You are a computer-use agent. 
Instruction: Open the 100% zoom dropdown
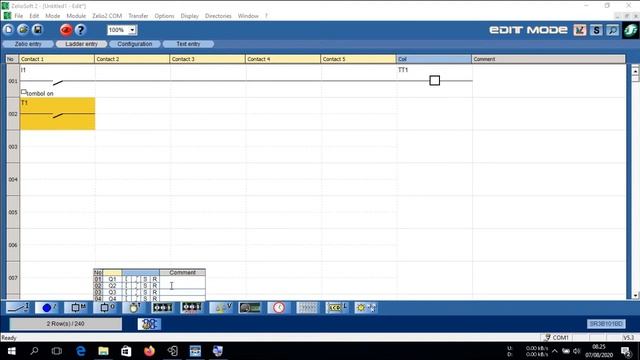132,30
